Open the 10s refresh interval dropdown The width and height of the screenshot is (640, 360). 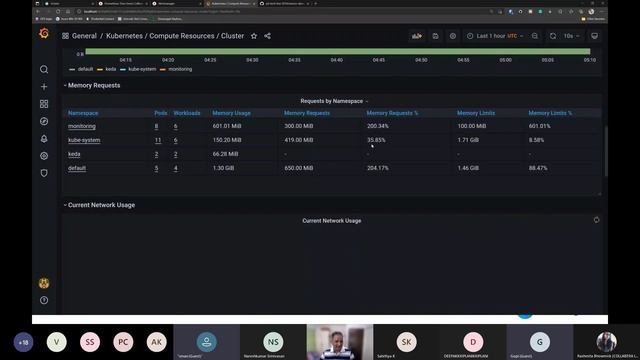(x=571, y=36)
